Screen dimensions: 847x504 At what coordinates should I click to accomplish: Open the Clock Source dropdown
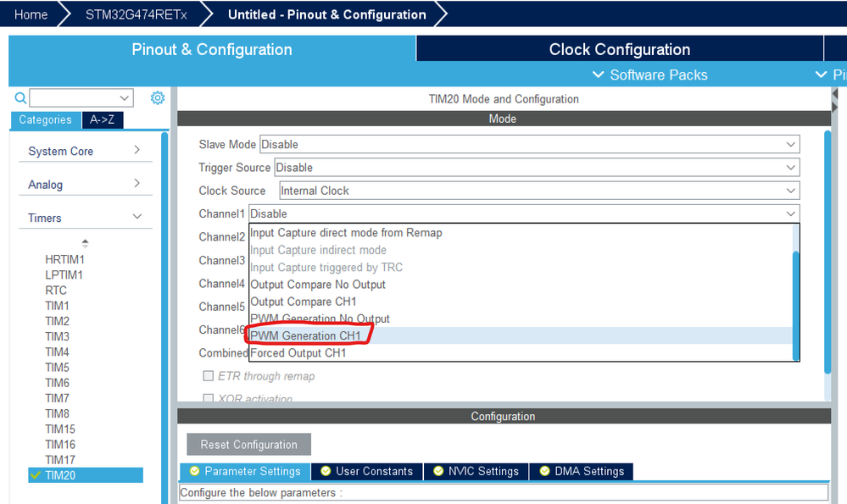pos(539,191)
